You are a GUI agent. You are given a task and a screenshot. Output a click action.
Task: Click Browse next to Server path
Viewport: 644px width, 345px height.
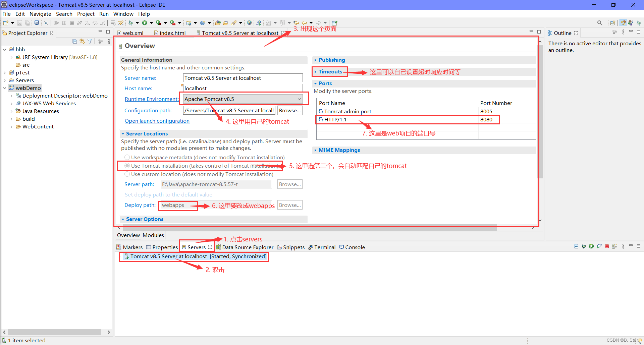[290, 184]
